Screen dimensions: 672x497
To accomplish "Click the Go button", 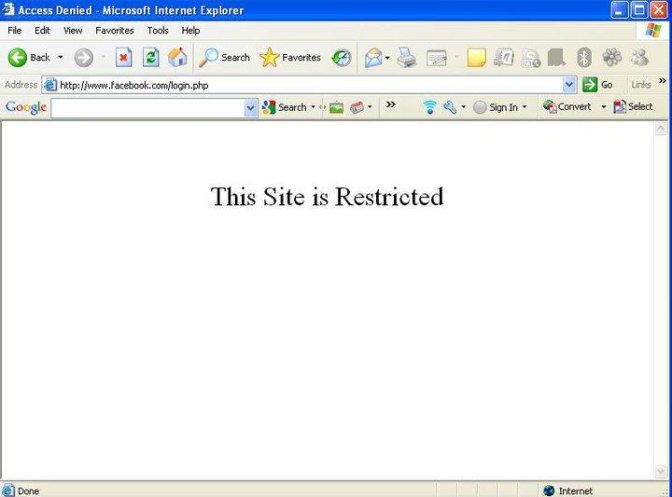I will coord(598,85).
